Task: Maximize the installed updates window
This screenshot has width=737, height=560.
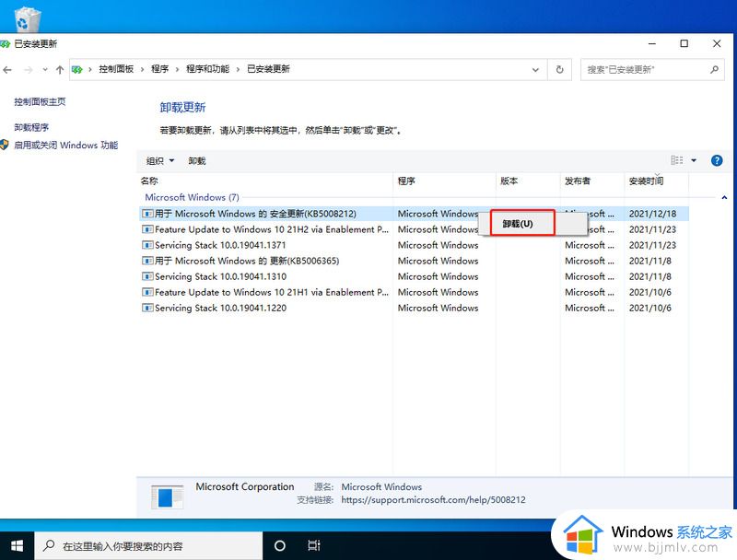Action: point(684,43)
